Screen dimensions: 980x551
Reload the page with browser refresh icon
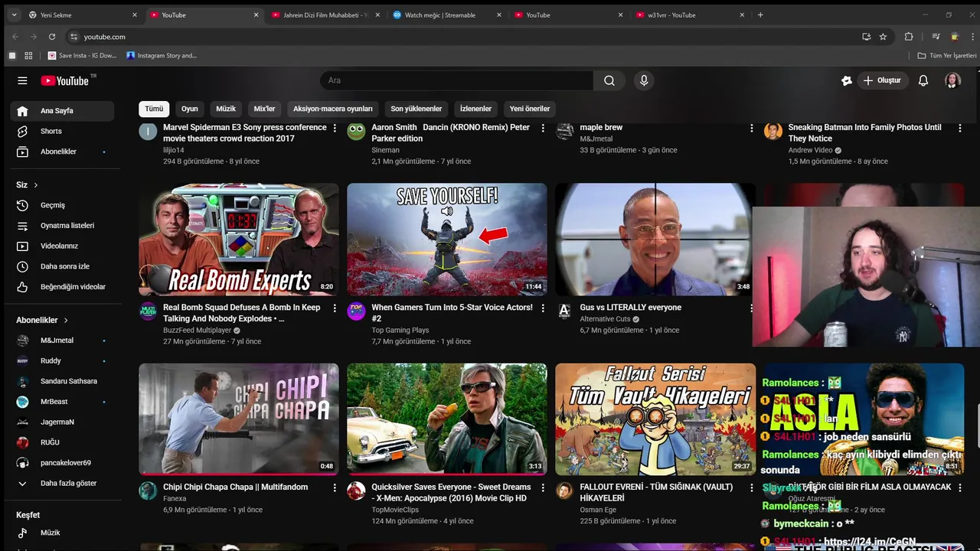pyautogui.click(x=52, y=37)
